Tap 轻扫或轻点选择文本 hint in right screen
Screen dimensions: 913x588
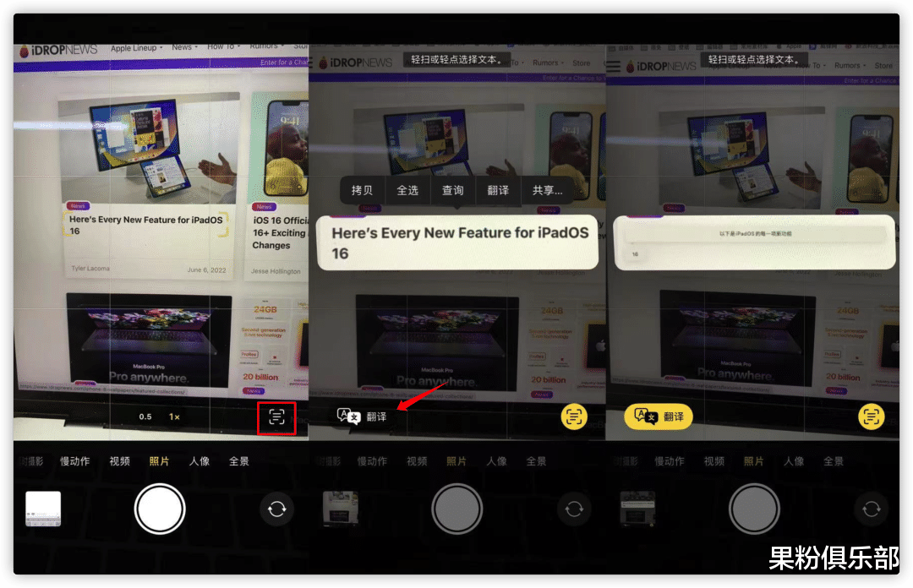[753, 59]
